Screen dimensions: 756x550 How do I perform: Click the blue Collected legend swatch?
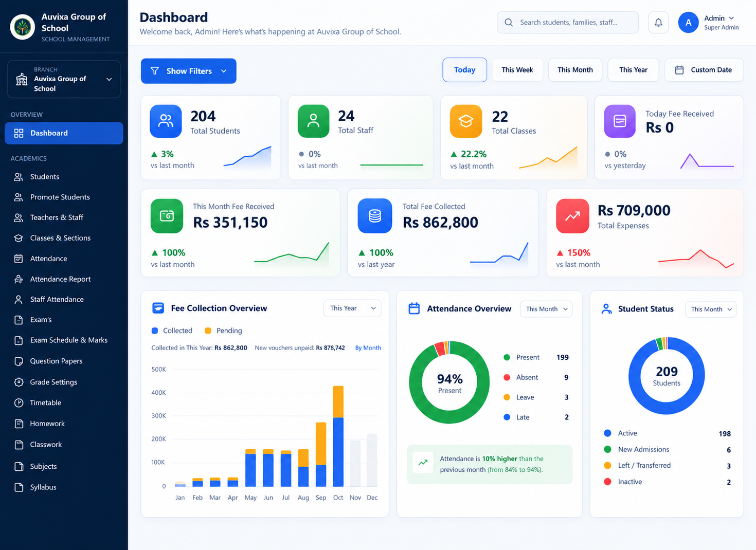[x=155, y=331]
